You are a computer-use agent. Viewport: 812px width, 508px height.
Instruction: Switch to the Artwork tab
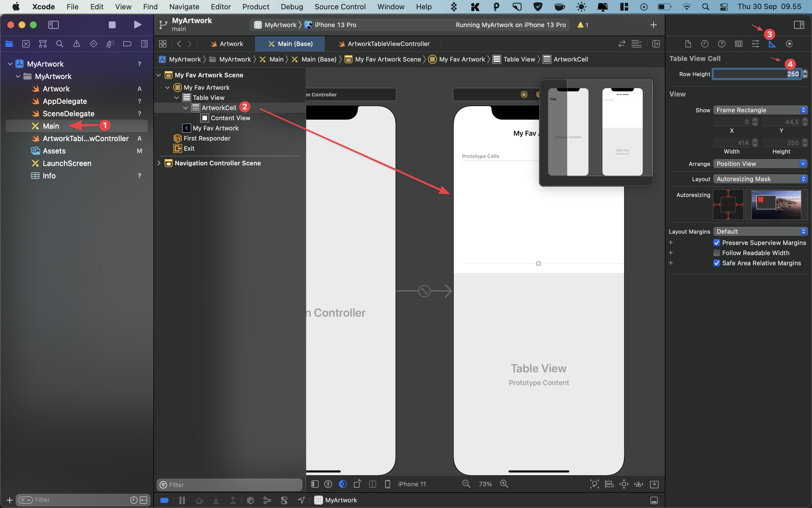pos(227,44)
